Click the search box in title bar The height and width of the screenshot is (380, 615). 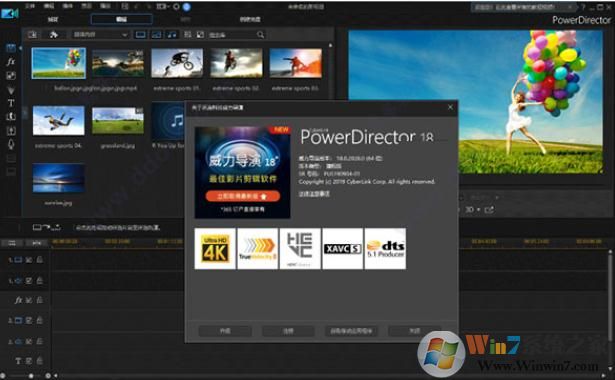523,7
